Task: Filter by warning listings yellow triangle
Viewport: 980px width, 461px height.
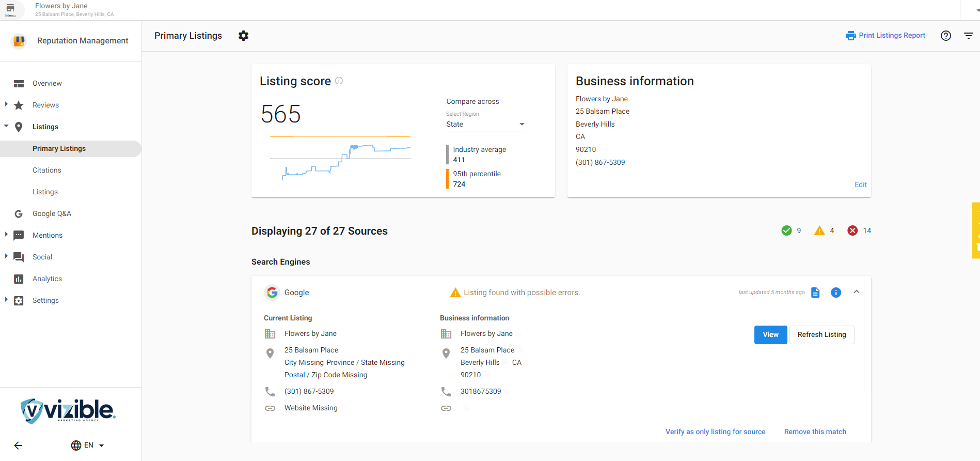Action: 819,230
